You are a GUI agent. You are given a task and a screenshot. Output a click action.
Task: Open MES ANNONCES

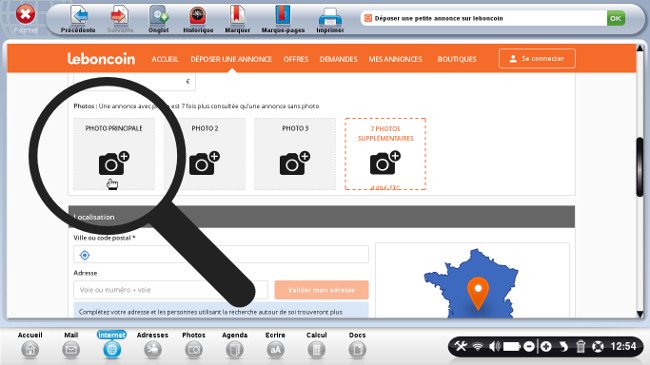(x=395, y=59)
